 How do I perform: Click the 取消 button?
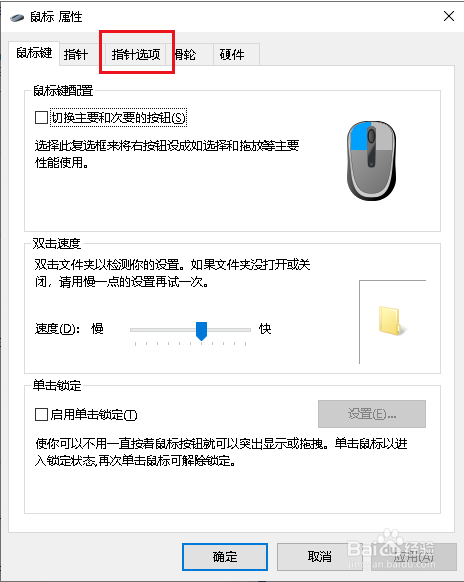(319, 557)
